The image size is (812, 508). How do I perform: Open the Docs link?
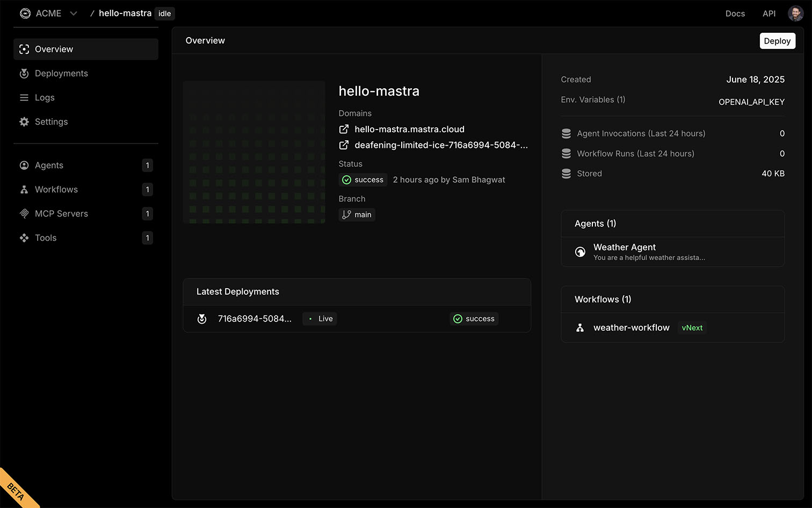coord(735,13)
